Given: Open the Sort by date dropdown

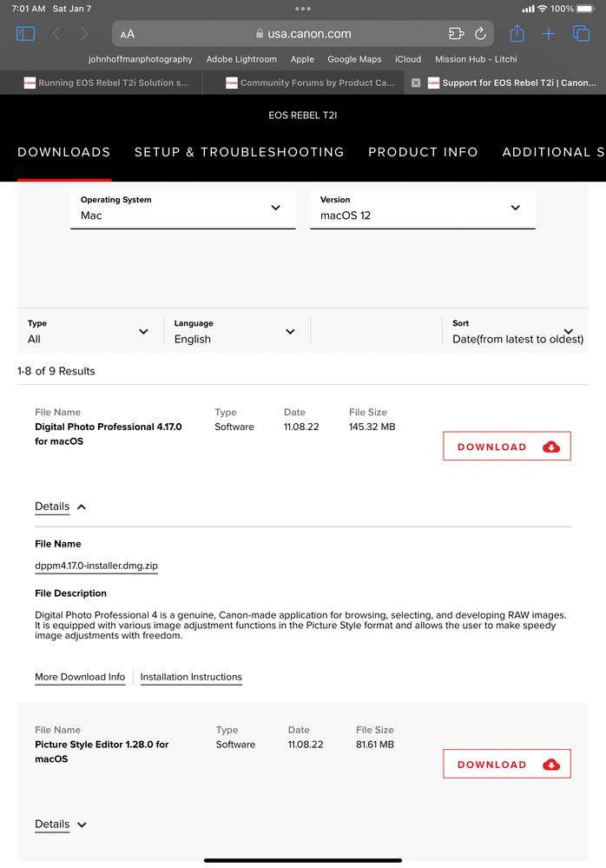Looking at the screenshot, I should click(517, 331).
